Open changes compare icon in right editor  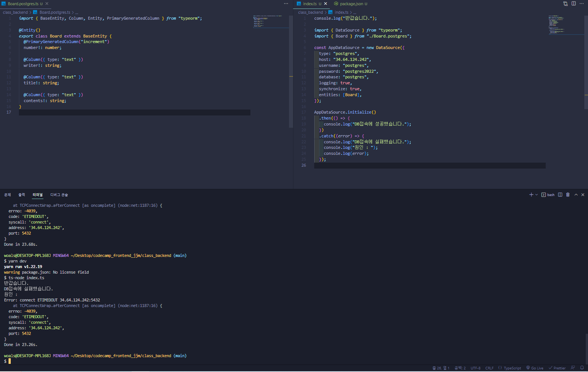click(565, 4)
